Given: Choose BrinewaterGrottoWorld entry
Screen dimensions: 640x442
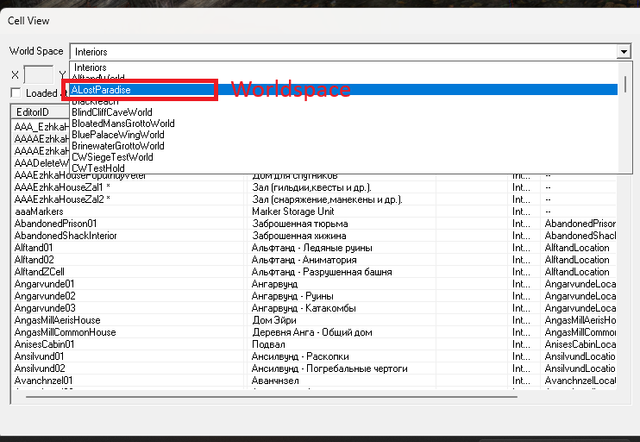Looking at the screenshot, I should point(118,146).
